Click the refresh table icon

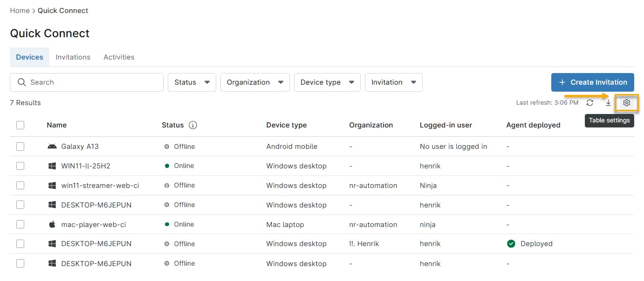pos(590,103)
